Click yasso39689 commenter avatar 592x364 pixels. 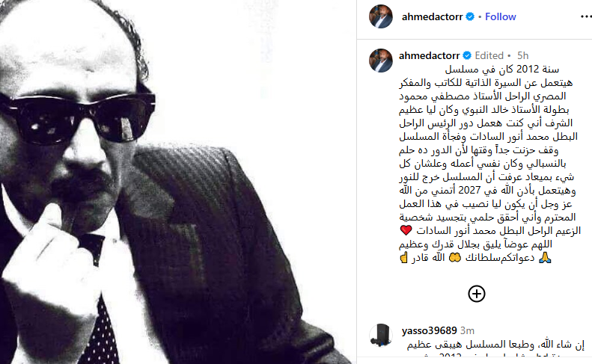(380, 335)
